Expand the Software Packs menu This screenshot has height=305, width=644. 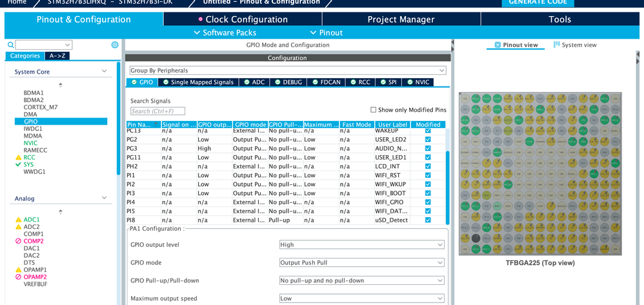click(x=225, y=33)
